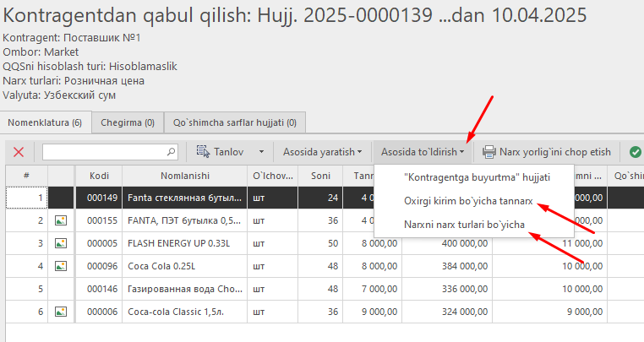
Task: Click the image icon in the FANTA ПЭТ row
Action: point(60,220)
